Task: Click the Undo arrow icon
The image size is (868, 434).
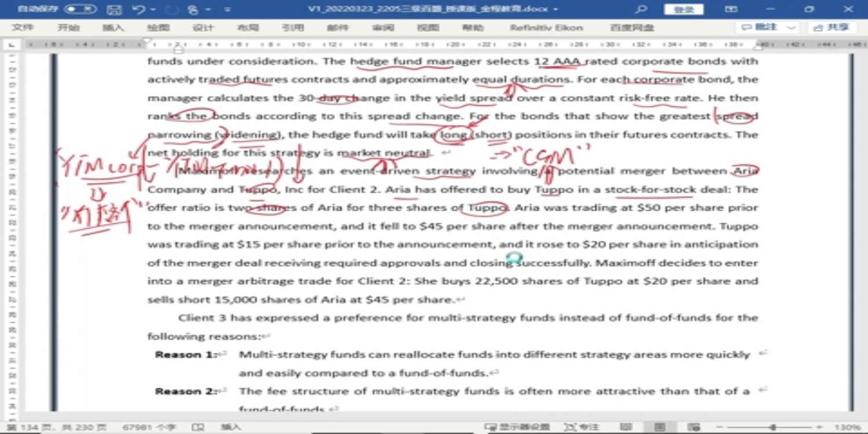Action: (x=138, y=9)
